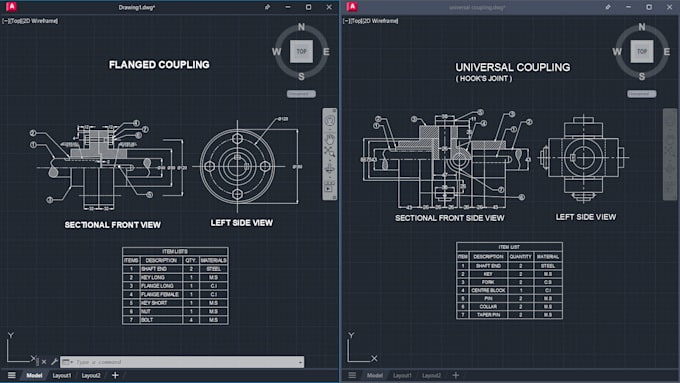Pin the universal coupling.dwg window

pos(608,7)
